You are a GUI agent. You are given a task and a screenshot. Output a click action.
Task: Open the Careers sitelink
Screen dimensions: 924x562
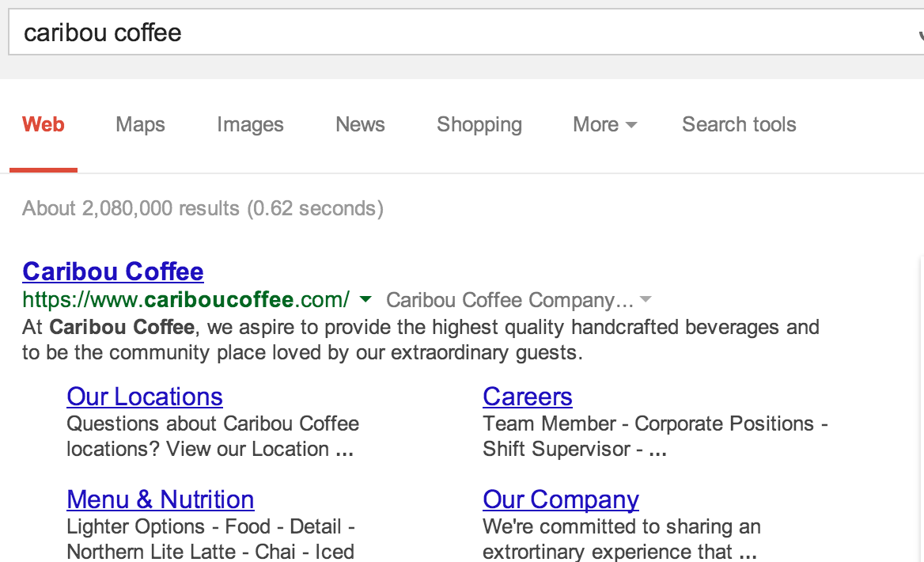click(x=528, y=397)
